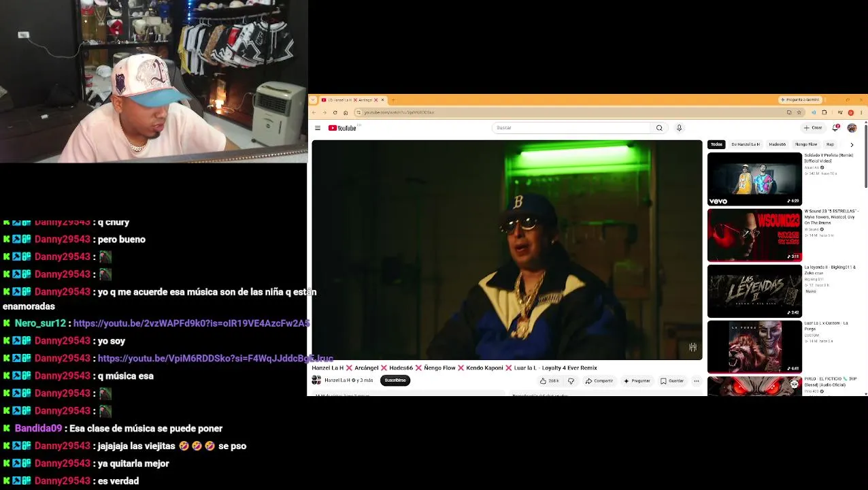Screen dimensions: 868x490
Task: Open the YouTube hamburger guide menu
Action: click(318, 128)
